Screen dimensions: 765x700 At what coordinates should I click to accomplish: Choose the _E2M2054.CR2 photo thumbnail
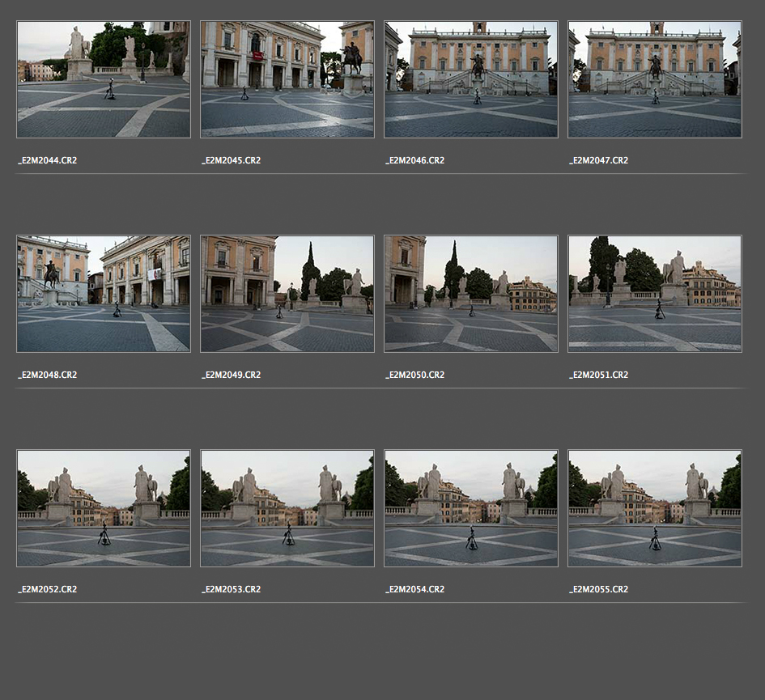pyautogui.click(x=471, y=508)
